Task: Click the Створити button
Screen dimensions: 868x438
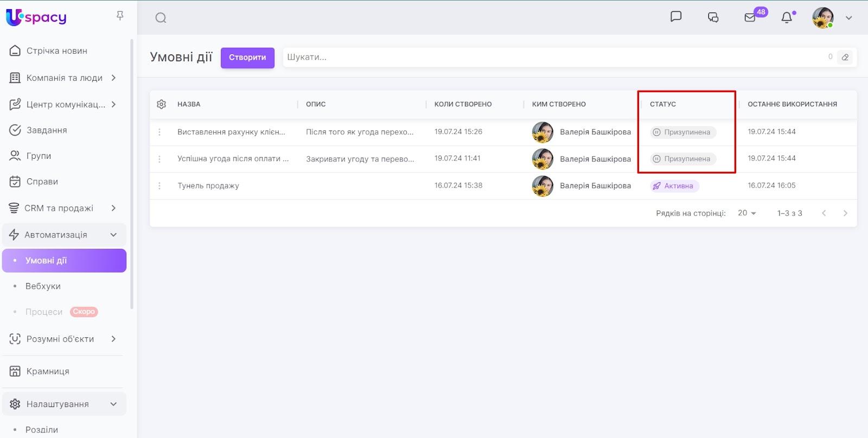Action: pyautogui.click(x=247, y=57)
